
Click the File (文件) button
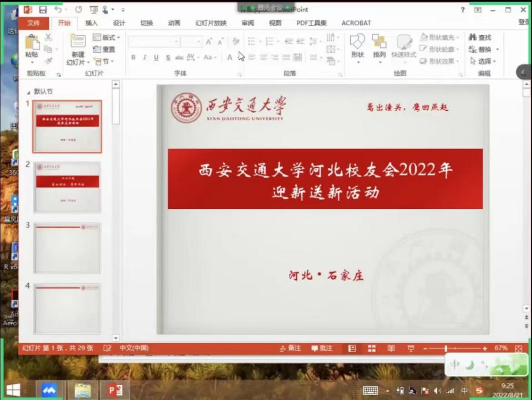point(33,23)
